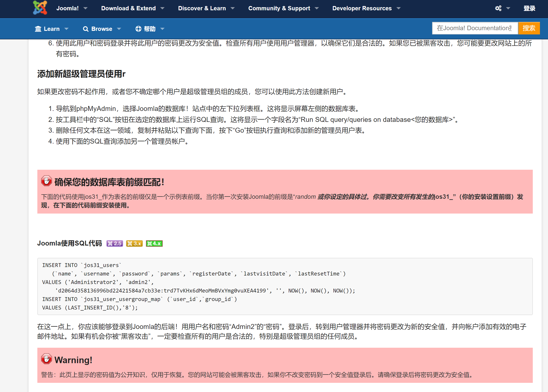Click the red stop-hand icon above database prefix warning

(46, 181)
